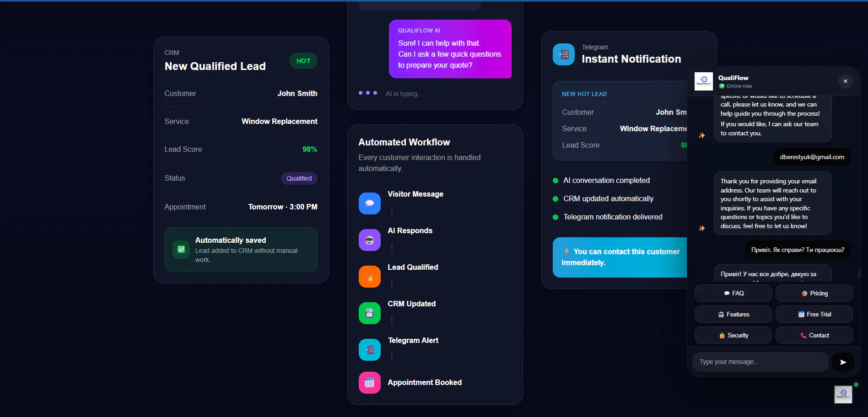Click the green checkmark icon in Automatically saved
Image resolution: width=868 pixels, height=417 pixels.
[x=181, y=250]
